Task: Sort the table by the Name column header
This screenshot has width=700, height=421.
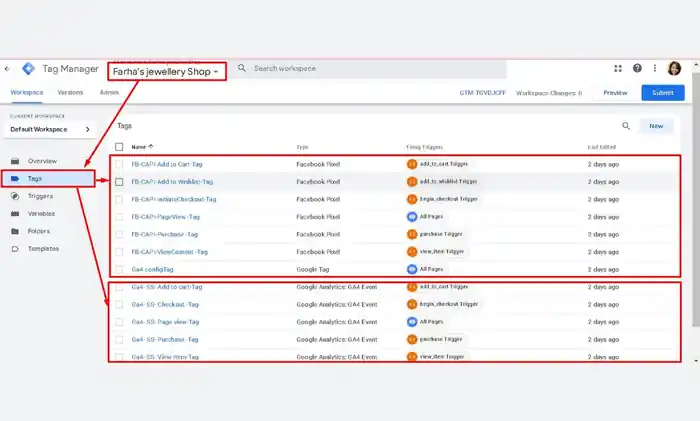Action: tap(142, 147)
